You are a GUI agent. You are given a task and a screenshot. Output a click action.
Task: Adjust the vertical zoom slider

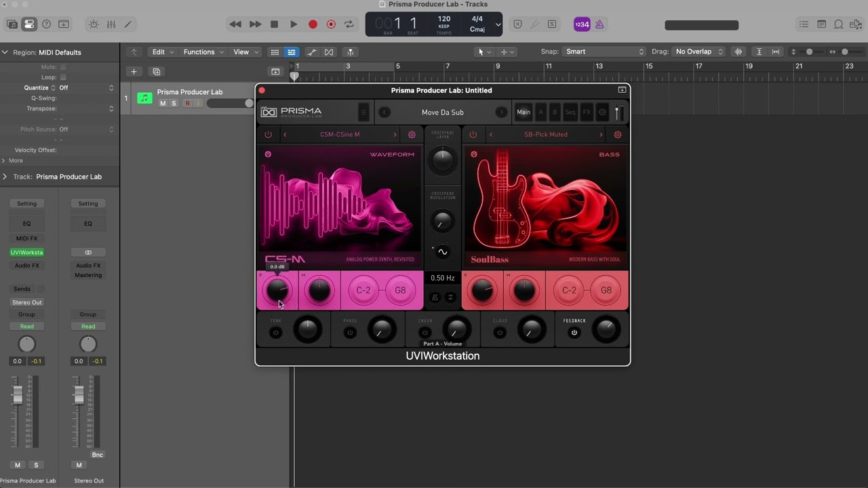[x=809, y=52]
